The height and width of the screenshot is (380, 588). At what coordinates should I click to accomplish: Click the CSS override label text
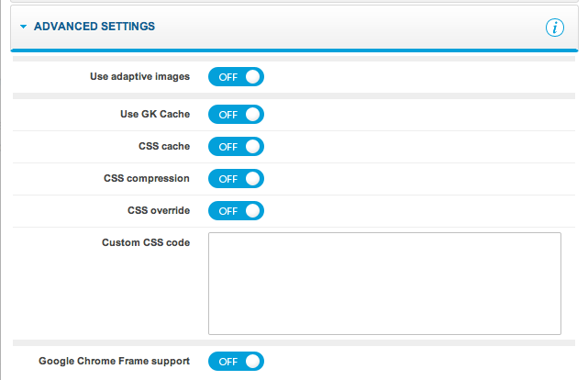[x=159, y=210]
